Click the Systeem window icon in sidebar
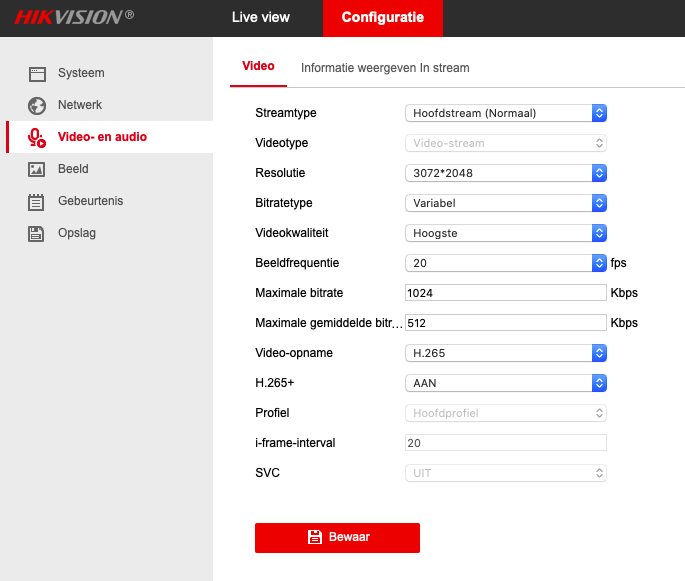 pos(37,73)
